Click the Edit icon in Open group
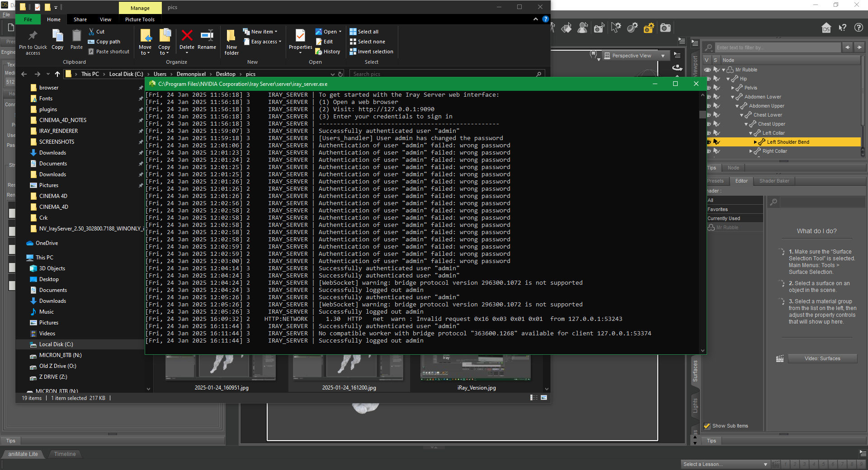Viewport: 868px width, 470px height. [324, 42]
